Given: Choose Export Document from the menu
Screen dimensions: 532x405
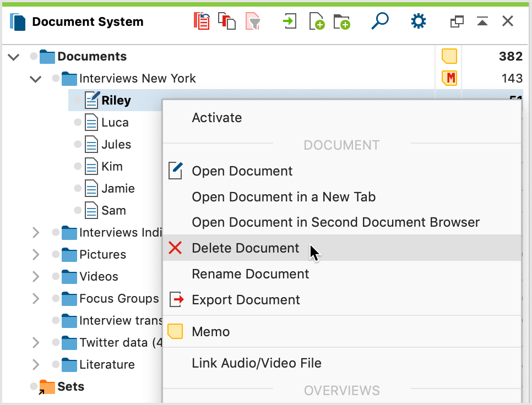Looking at the screenshot, I should (x=342, y=300).
